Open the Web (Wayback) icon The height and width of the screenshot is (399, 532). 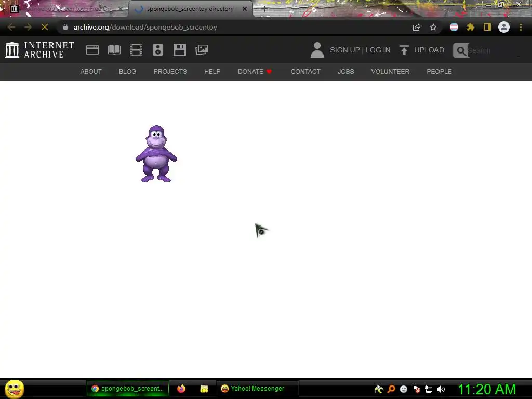[x=92, y=50]
